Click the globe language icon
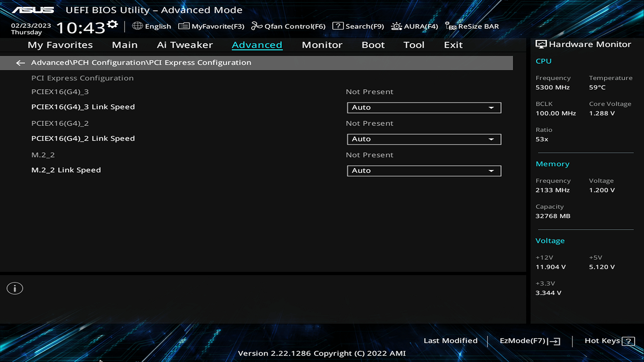The image size is (644, 362). point(137,26)
